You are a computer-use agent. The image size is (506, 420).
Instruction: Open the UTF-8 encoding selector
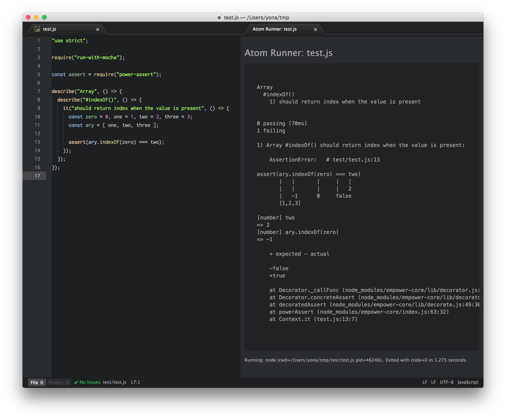447,382
